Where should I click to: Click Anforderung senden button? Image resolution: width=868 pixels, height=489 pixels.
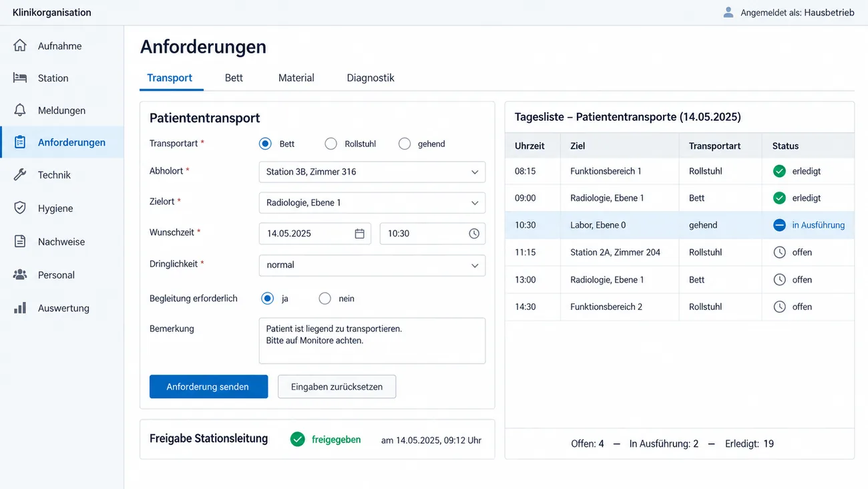208,386
